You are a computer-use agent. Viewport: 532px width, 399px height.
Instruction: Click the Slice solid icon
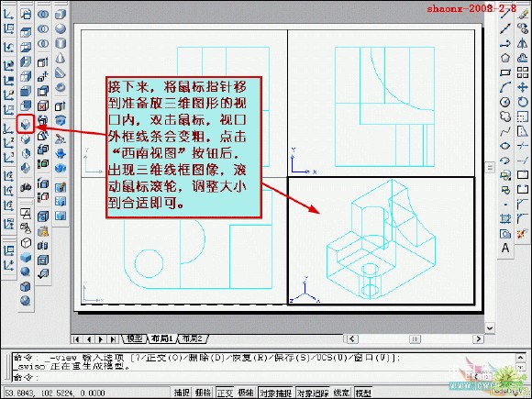[x=61, y=139]
